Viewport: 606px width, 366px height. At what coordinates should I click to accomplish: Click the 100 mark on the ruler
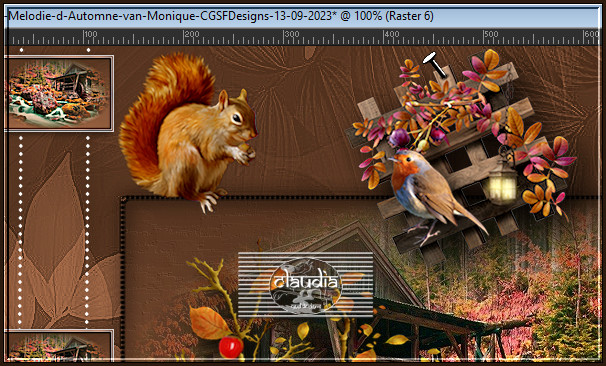[90, 34]
